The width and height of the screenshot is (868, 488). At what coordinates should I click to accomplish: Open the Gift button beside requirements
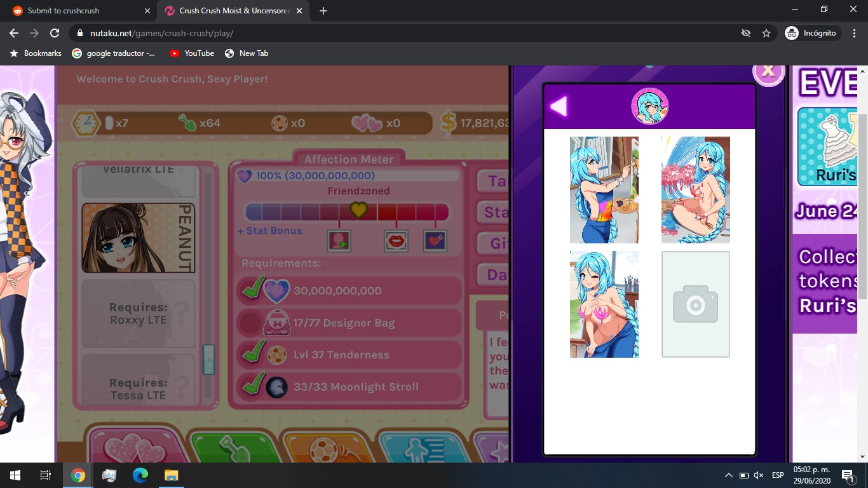tap(494, 243)
